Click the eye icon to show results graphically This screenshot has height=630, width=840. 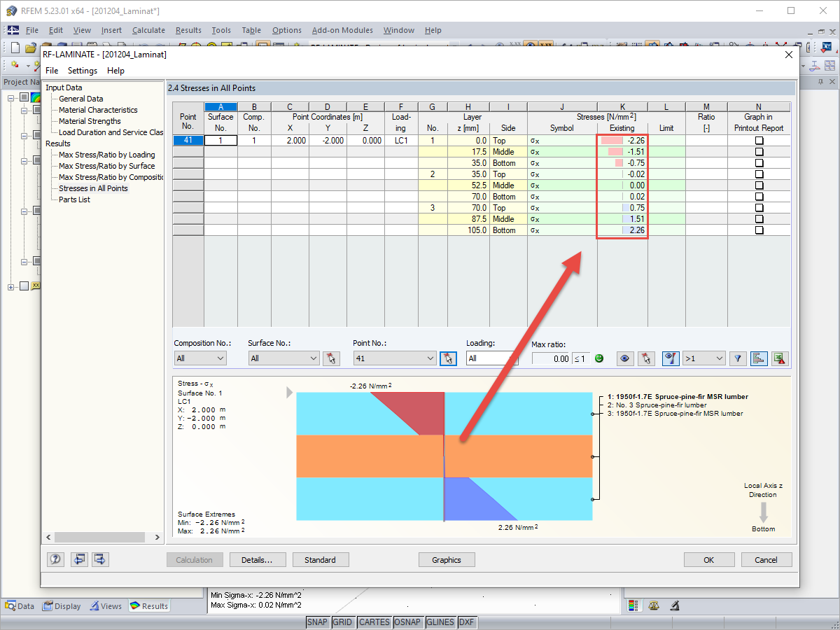[x=624, y=358]
